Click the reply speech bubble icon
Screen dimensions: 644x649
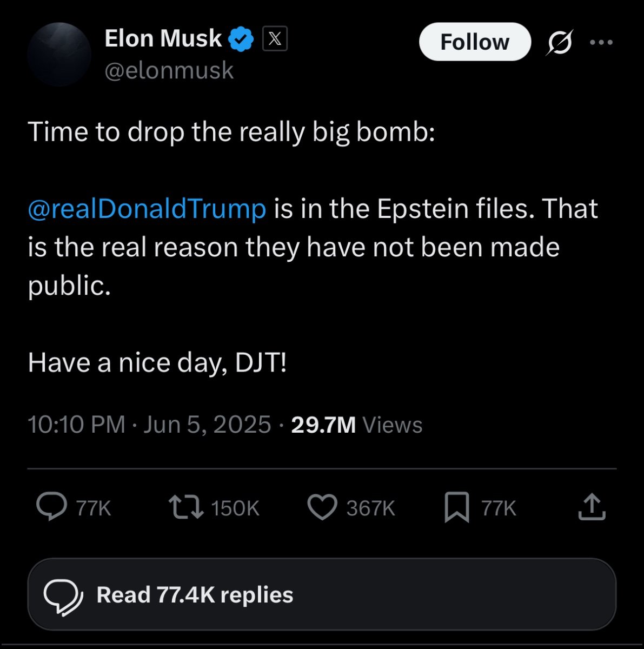tap(52, 507)
